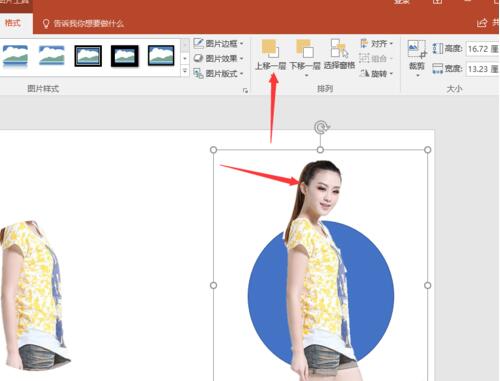Open the 图片边框 dropdown

click(x=219, y=43)
